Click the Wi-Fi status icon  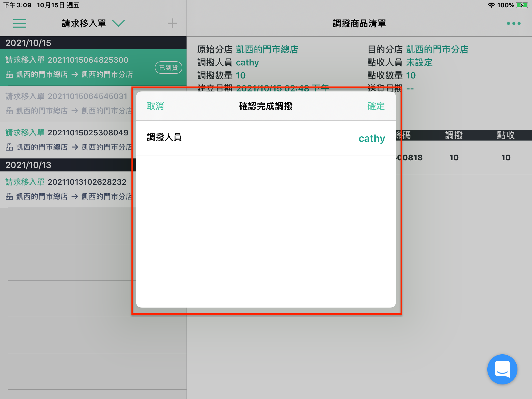(x=491, y=5)
